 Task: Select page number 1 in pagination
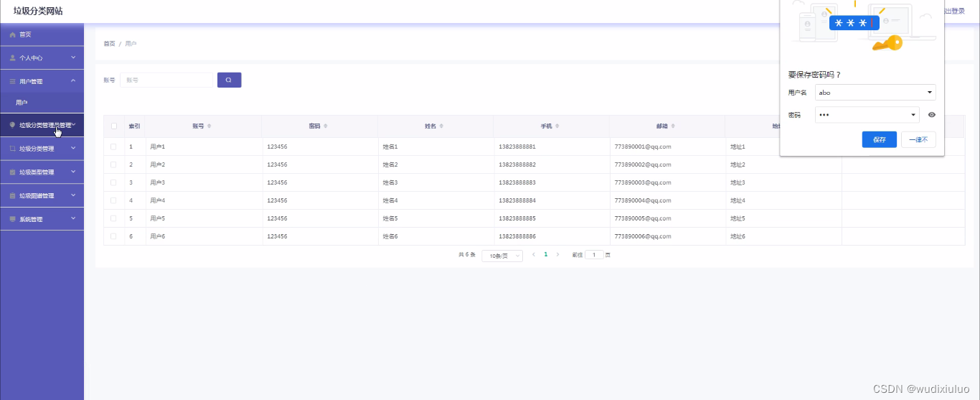[x=545, y=255]
